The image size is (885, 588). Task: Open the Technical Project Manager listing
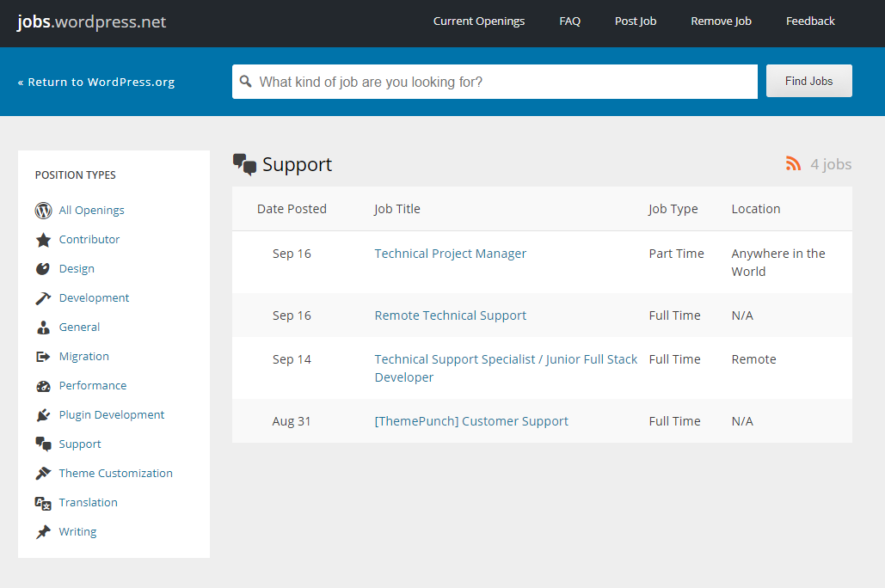tap(450, 254)
